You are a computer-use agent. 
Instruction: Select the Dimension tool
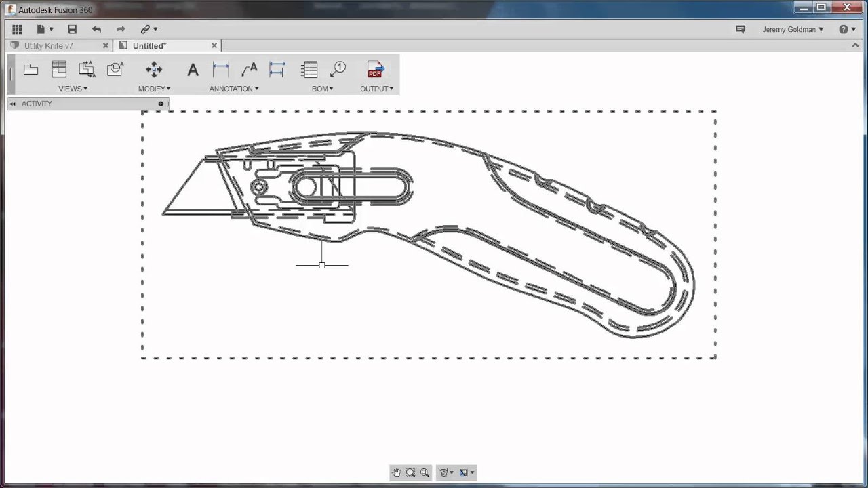coord(220,69)
